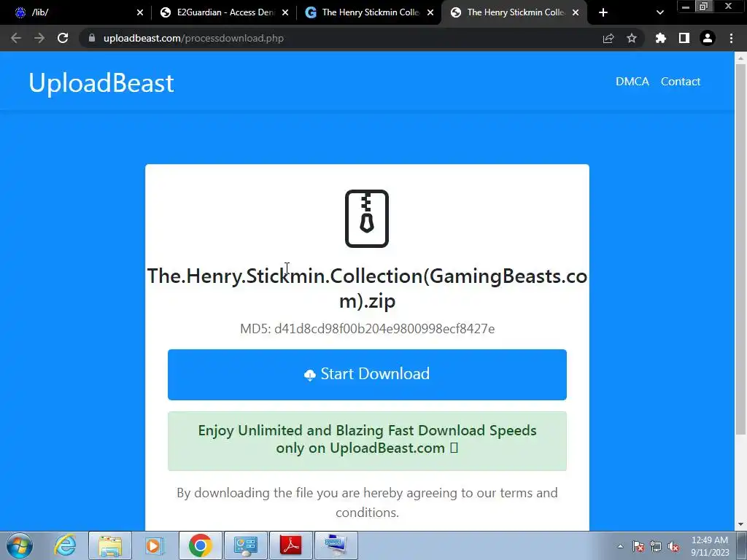Image resolution: width=747 pixels, height=560 pixels.
Task: Click the terms and conditions notice
Action: [367, 502]
